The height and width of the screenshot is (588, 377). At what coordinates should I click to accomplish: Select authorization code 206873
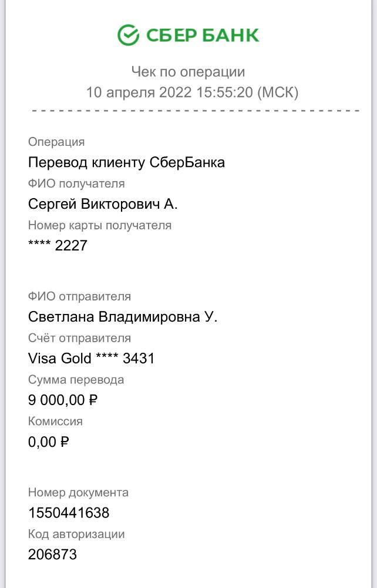click(52, 554)
